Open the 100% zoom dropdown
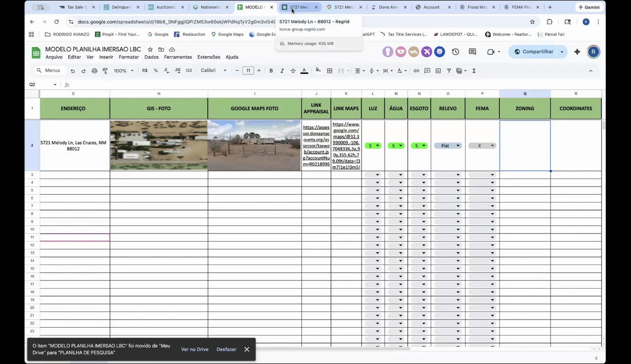 pos(123,71)
